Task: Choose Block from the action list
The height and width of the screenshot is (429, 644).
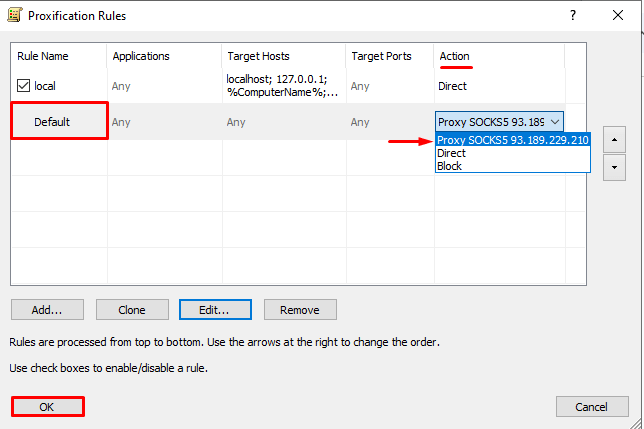Action: pos(449,166)
